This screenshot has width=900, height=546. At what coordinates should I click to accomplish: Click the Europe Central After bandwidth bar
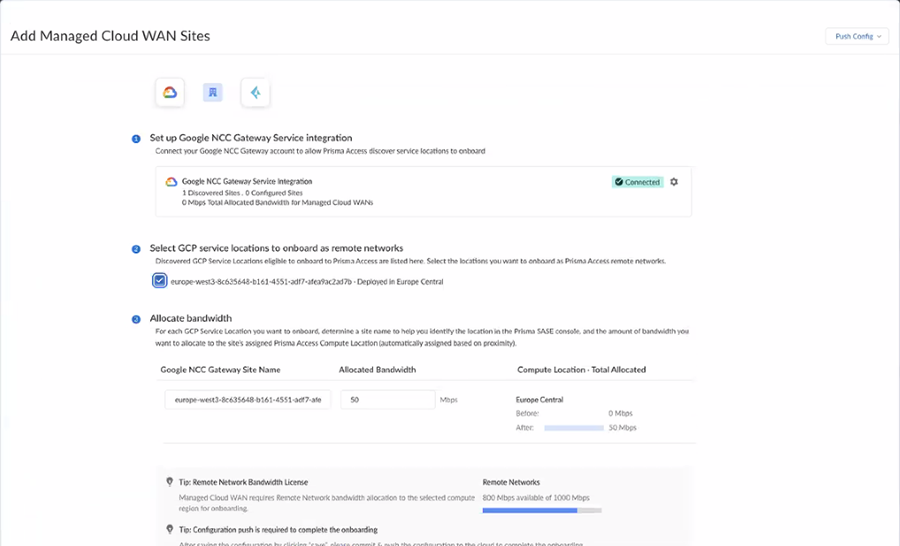pos(574,428)
